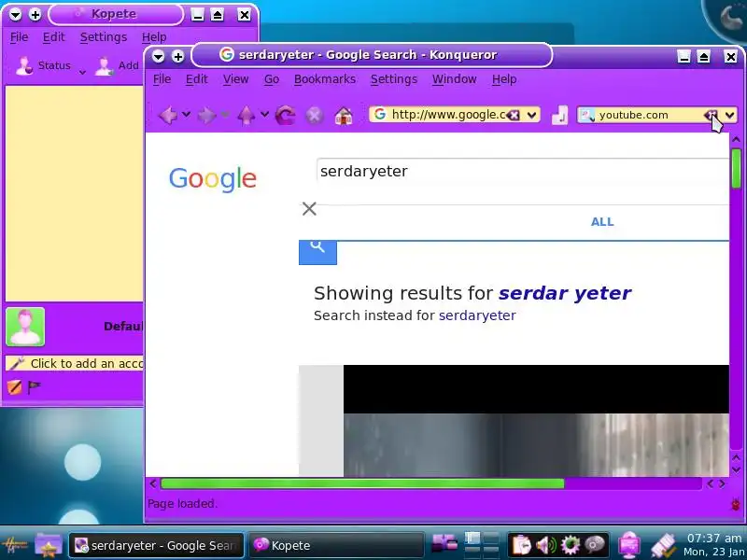This screenshot has height=560, width=747.
Task: Open the Konqueror View menu
Action: [236, 79]
